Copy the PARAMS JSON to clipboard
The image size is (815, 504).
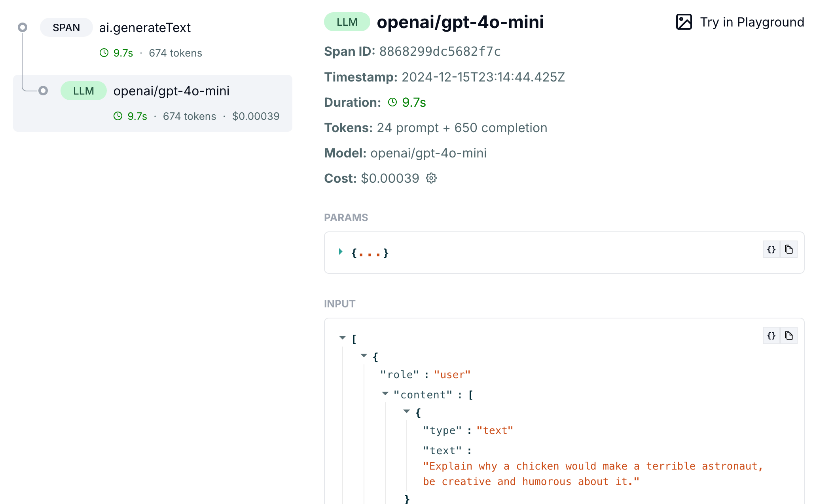point(788,250)
